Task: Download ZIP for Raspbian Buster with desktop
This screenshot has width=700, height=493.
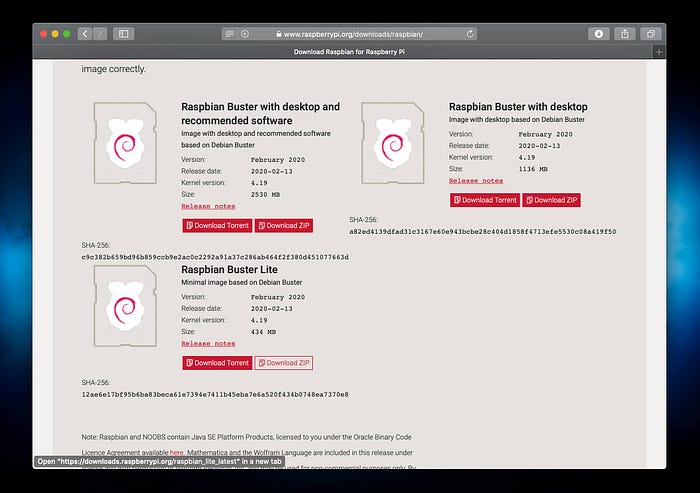Action: tap(552, 200)
